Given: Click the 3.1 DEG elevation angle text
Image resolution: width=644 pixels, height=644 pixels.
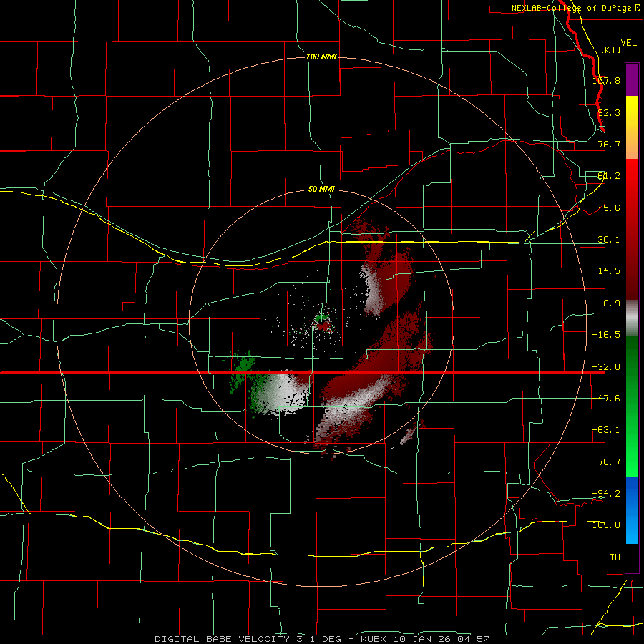Looking at the screenshot, I should tap(318, 639).
